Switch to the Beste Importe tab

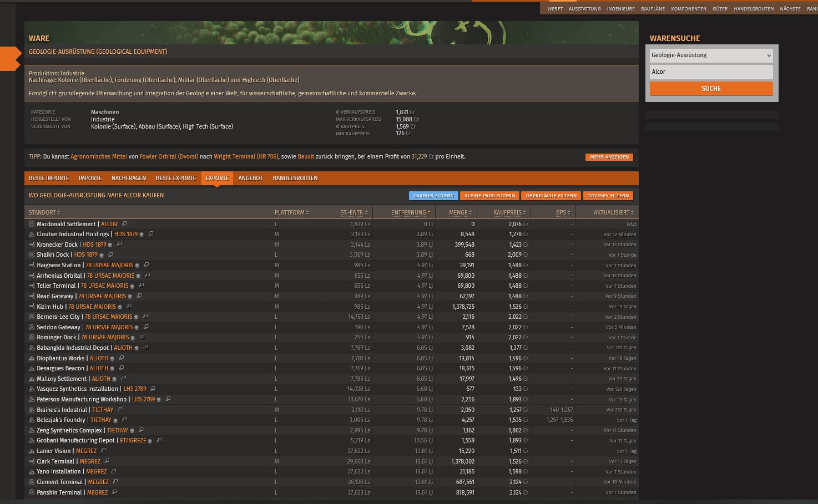[49, 178]
